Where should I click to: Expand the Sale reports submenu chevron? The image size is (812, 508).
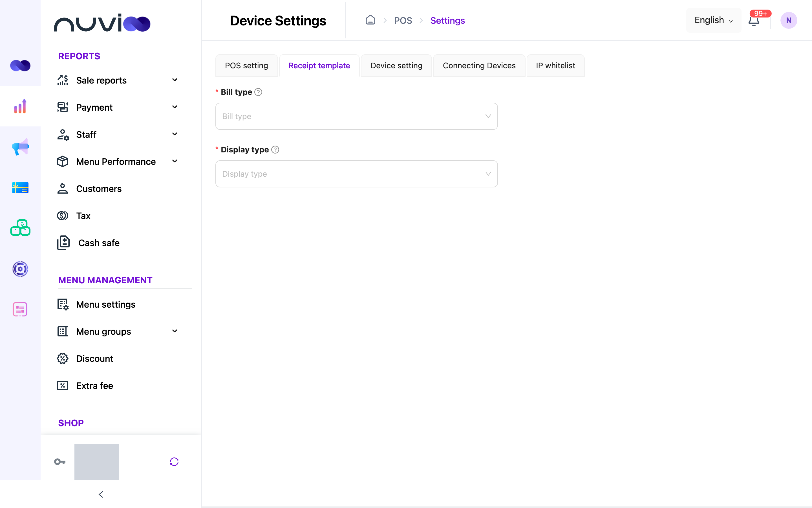click(175, 80)
